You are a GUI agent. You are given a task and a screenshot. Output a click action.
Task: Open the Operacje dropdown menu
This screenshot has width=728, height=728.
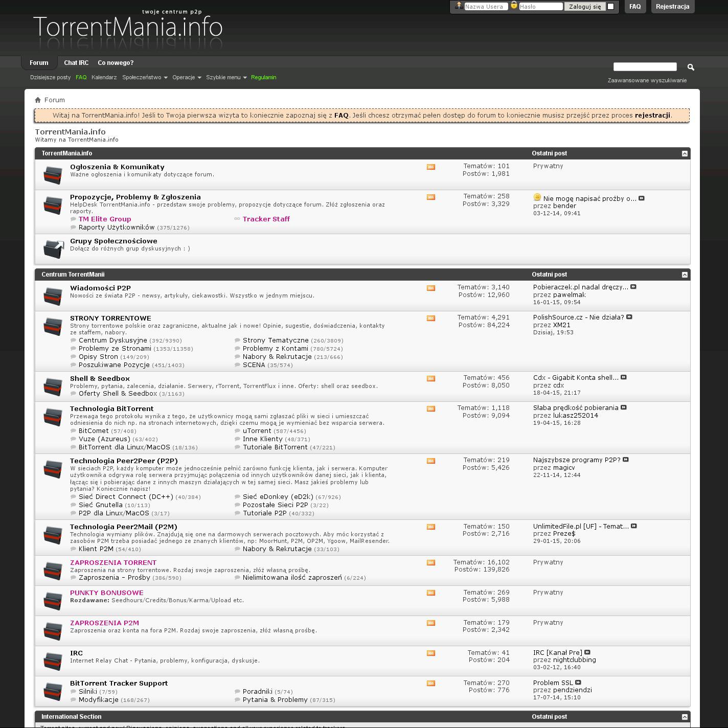coord(187,78)
